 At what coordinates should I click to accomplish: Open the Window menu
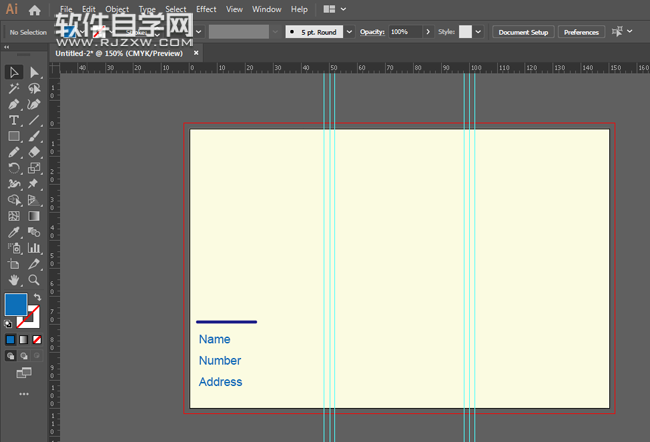click(x=266, y=9)
